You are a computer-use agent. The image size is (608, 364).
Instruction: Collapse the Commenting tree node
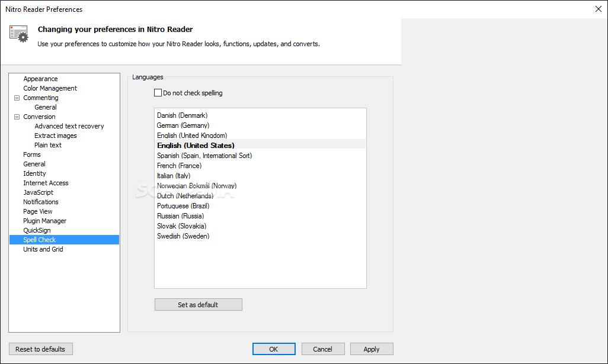[x=17, y=98]
